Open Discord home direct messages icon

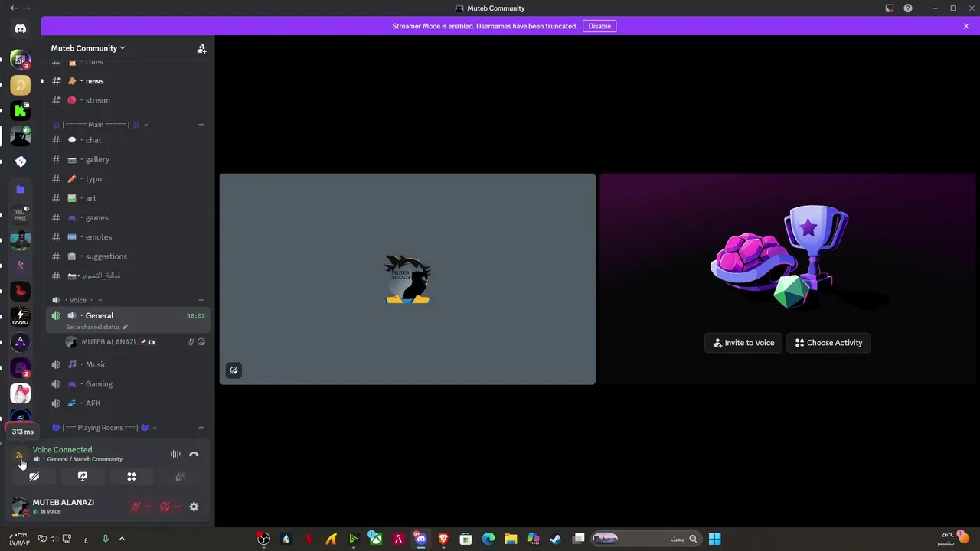click(x=21, y=28)
